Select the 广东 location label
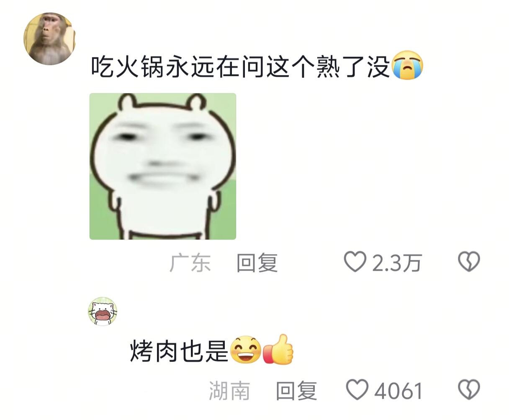The image size is (509, 420). [x=190, y=263]
